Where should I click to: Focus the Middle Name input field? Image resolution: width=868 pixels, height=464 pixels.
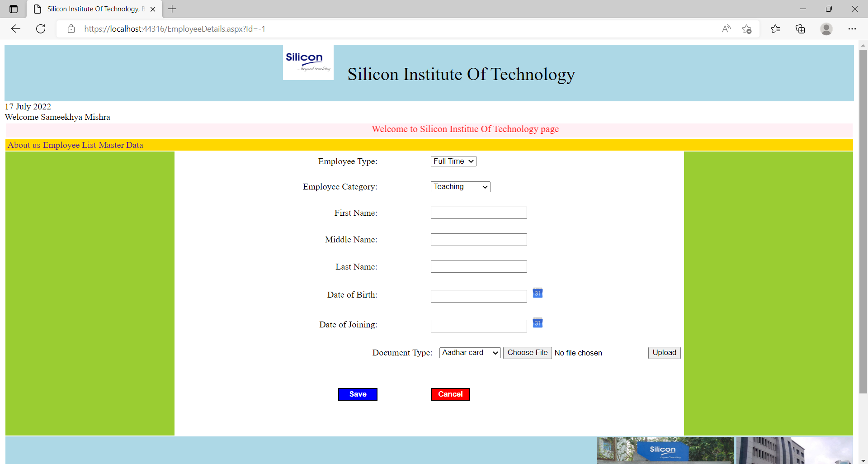point(479,240)
